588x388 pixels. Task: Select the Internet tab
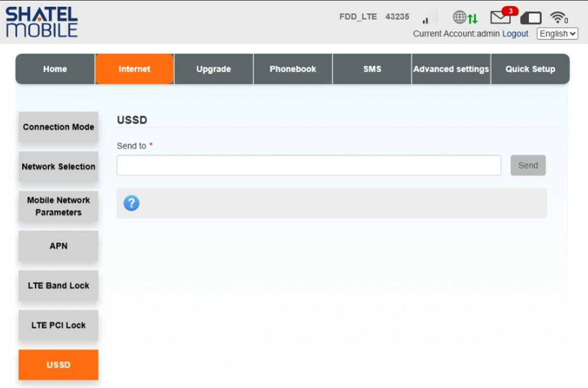[x=134, y=69]
